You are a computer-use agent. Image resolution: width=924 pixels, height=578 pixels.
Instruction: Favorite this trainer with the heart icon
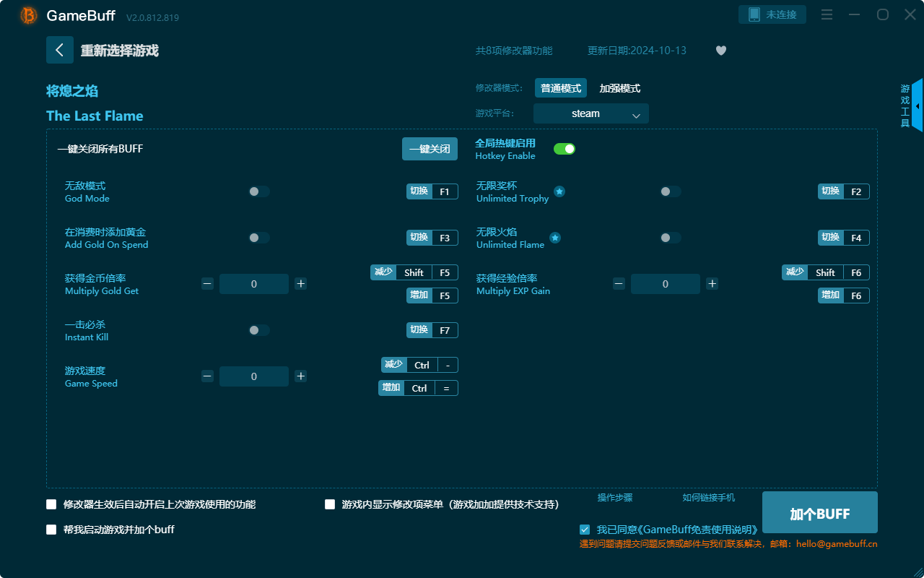(x=720, y=51)
